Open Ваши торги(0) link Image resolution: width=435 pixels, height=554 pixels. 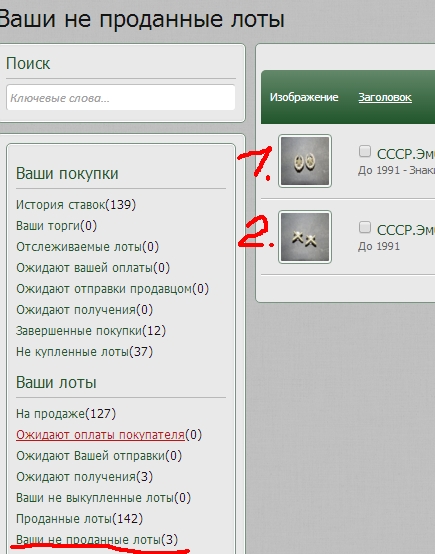(57, 225)
